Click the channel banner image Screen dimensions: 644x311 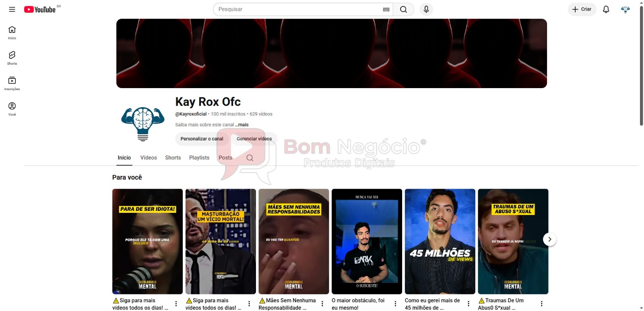pyautogui.click(x=332, y=54)
